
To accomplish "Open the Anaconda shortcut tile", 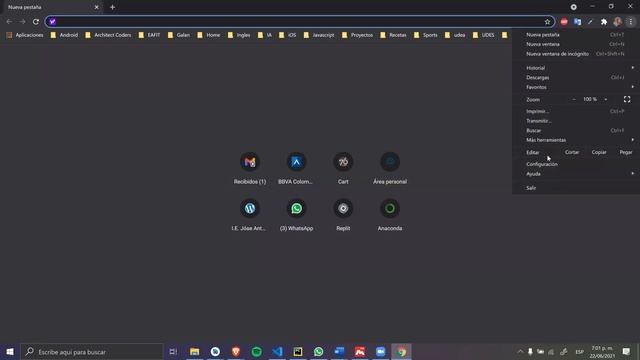I will pos(390,215).
